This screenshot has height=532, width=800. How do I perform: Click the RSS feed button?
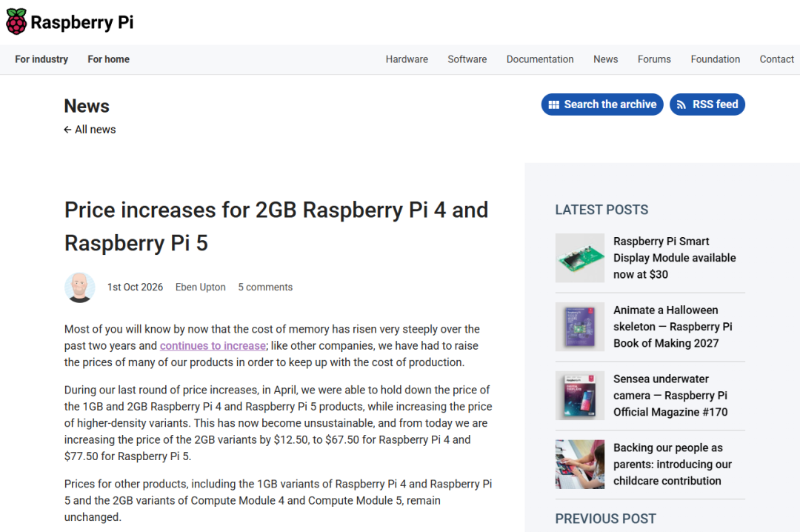(707, 104)
